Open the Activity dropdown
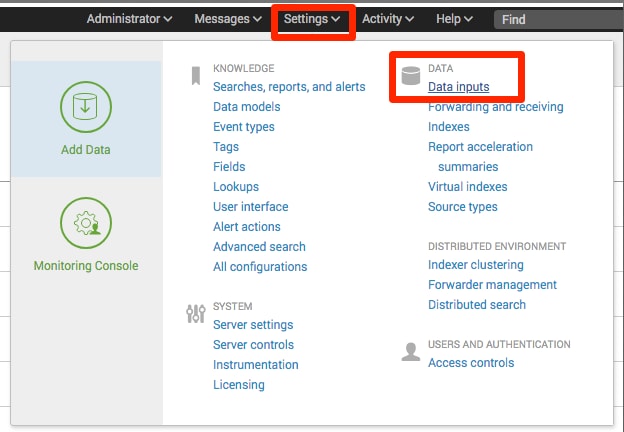 pos(388,19)
